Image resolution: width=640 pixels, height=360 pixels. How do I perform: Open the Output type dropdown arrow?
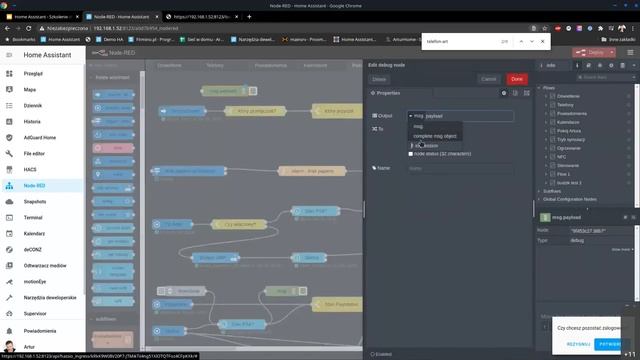411,116
